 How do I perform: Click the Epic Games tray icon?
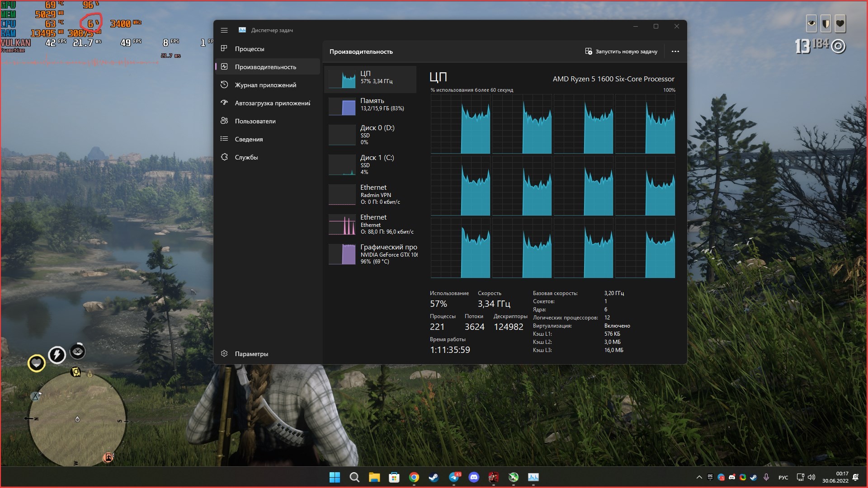tap(710, 477)
